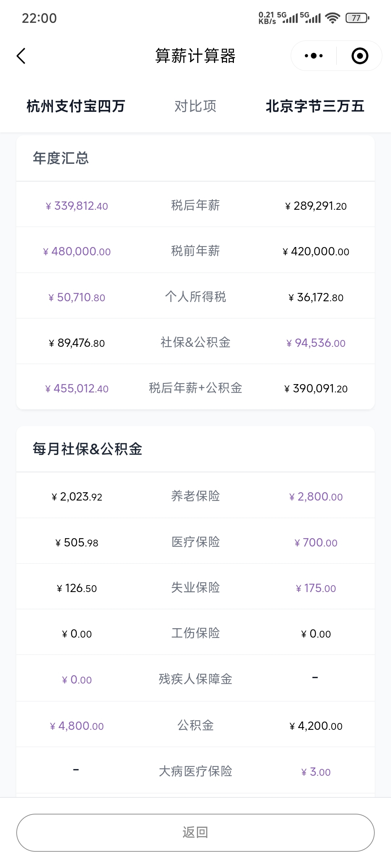Image resolution: width=391 pixels, height=868 pixels.
Task: Tap the 个人所得税 row label
Action: [x=195, y=297]
